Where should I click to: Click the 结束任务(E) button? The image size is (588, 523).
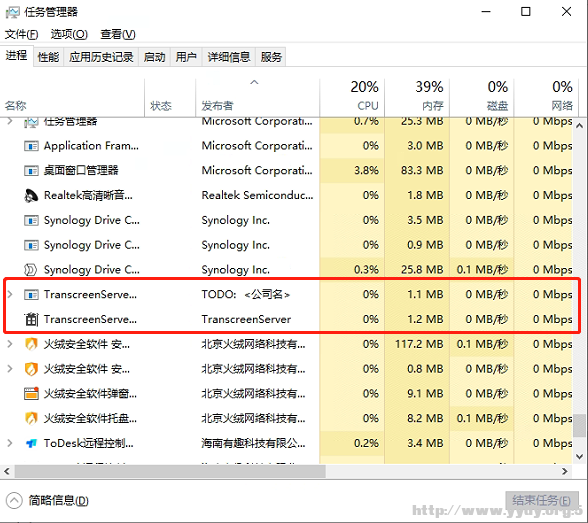pos(542,501)
